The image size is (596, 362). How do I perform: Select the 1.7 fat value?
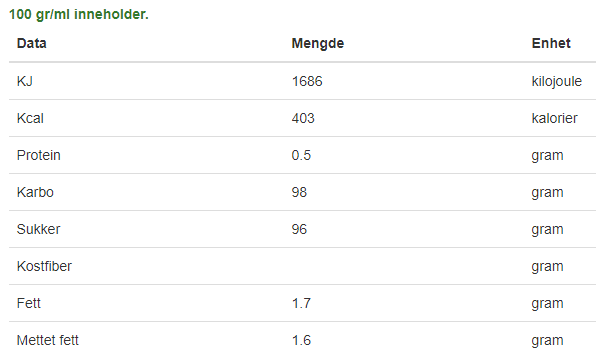click(x=301, y=303)
